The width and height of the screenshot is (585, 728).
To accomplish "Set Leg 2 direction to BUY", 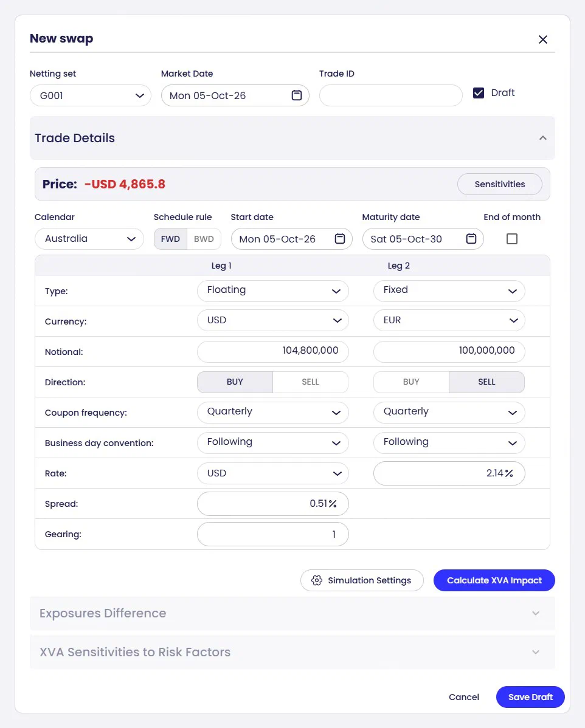I will click(x=411, y=382).
